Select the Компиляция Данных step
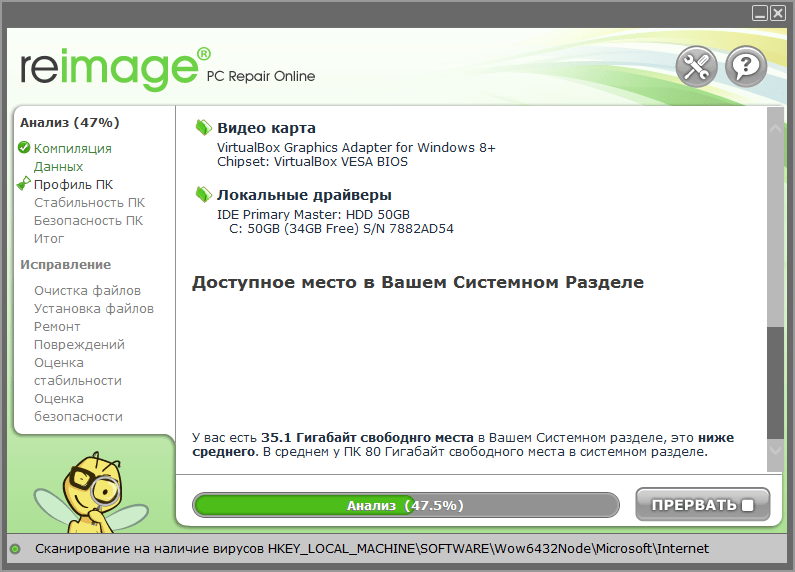 coord(73,157)
